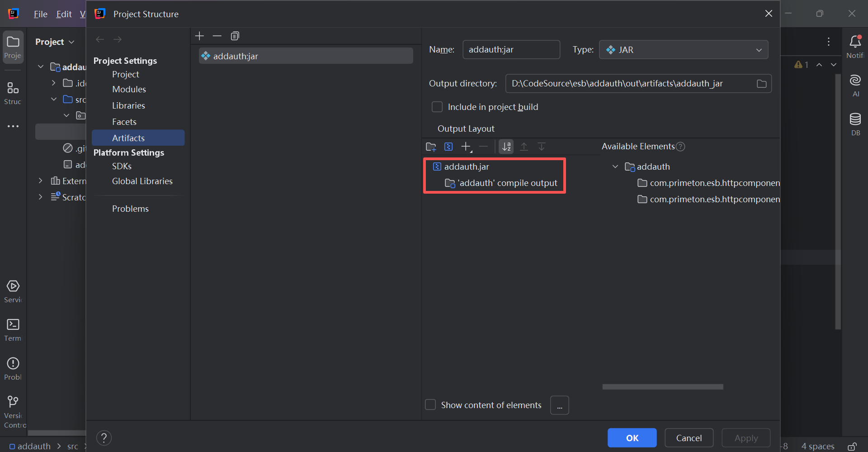This screenshot has width=868, height=452.
Task: Click the add artifact plus icon
Action: pyautogui.click(x=199, y=36)
